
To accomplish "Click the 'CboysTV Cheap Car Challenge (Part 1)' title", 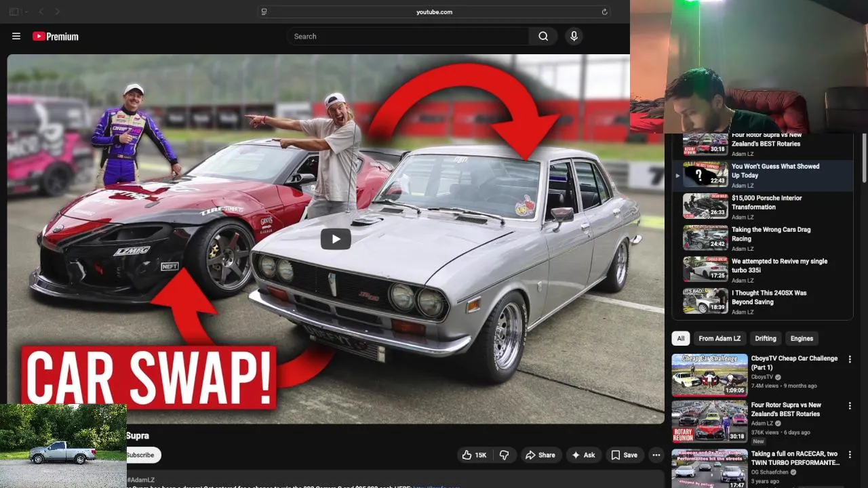I will tap(794, 363).
